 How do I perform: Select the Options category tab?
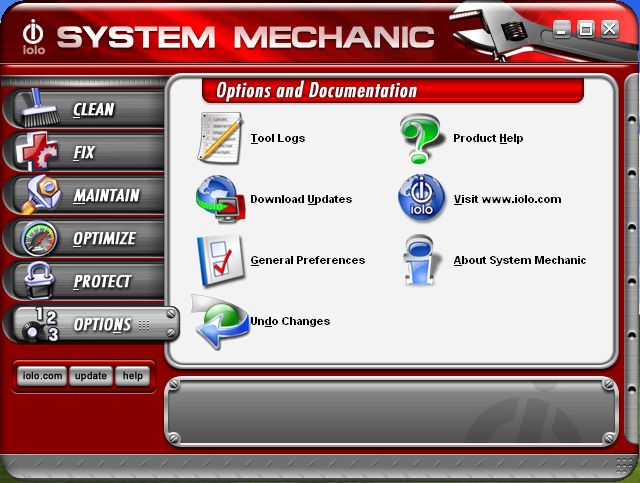pos(101,325)
